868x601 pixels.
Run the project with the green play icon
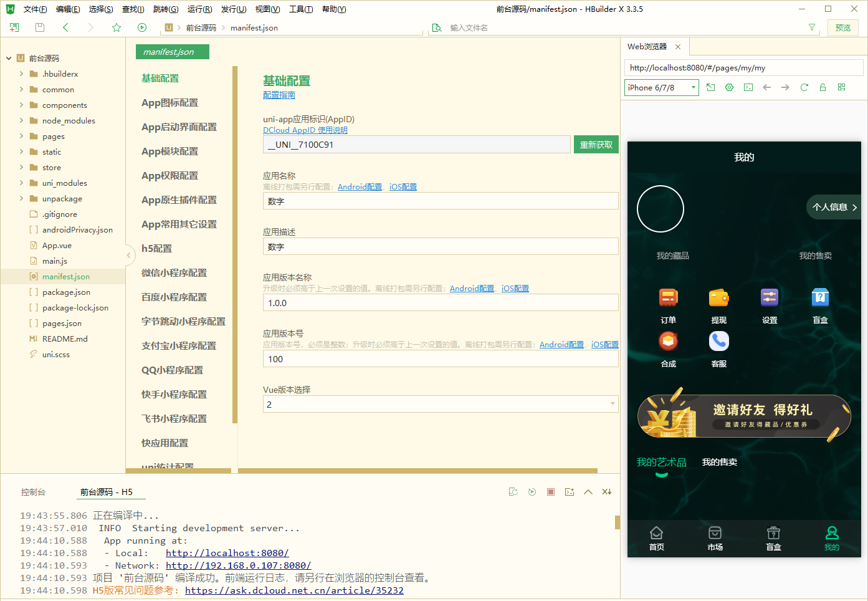(142, 27)
